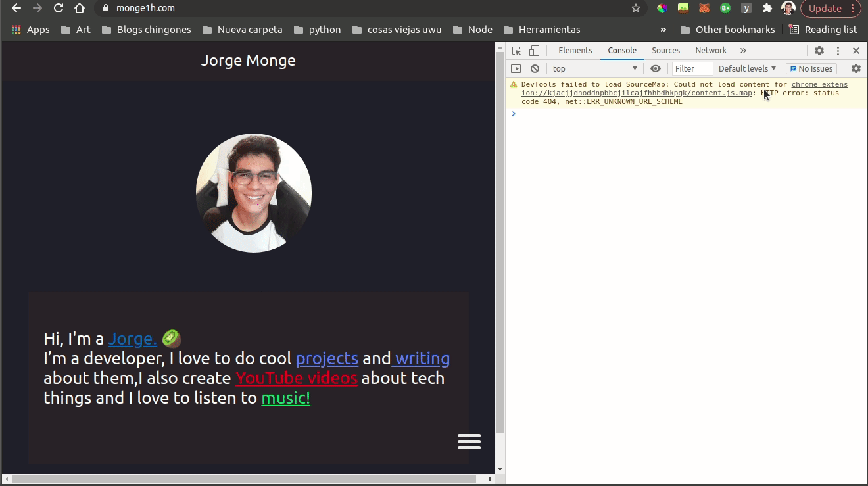This screenshot has width=868, height=486.
Task: Open DevTools settings gear
Action: (x=819, y=51)
